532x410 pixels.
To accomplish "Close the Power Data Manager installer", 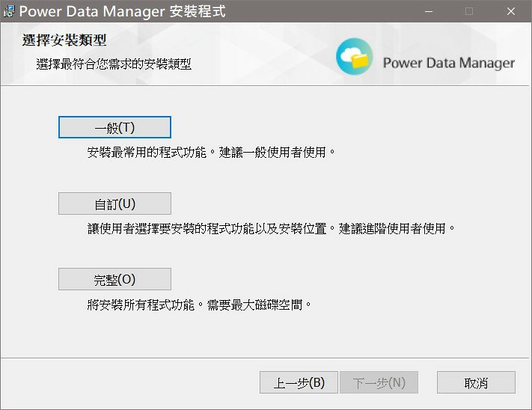I will tap(510, 11).
